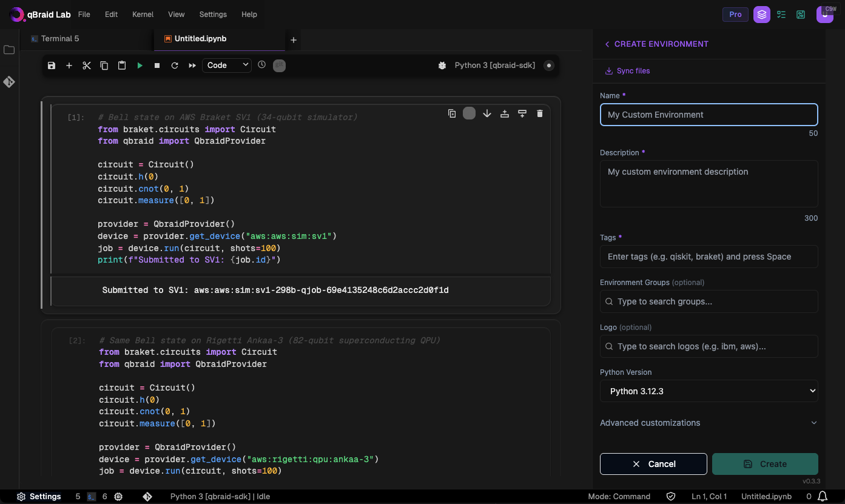Open the Settings menu in the menu bar
The image size is (845, 504).
click(x=213, y=14)
